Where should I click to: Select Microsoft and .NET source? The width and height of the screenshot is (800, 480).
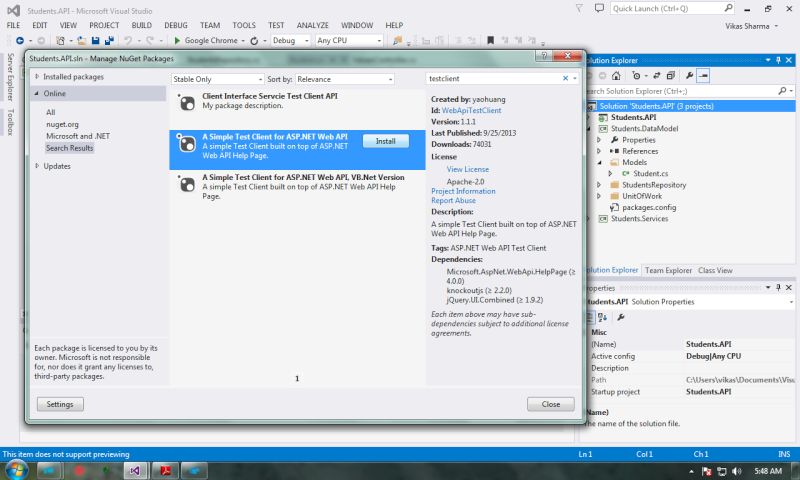pyautogui.click(x=78, y=136)
